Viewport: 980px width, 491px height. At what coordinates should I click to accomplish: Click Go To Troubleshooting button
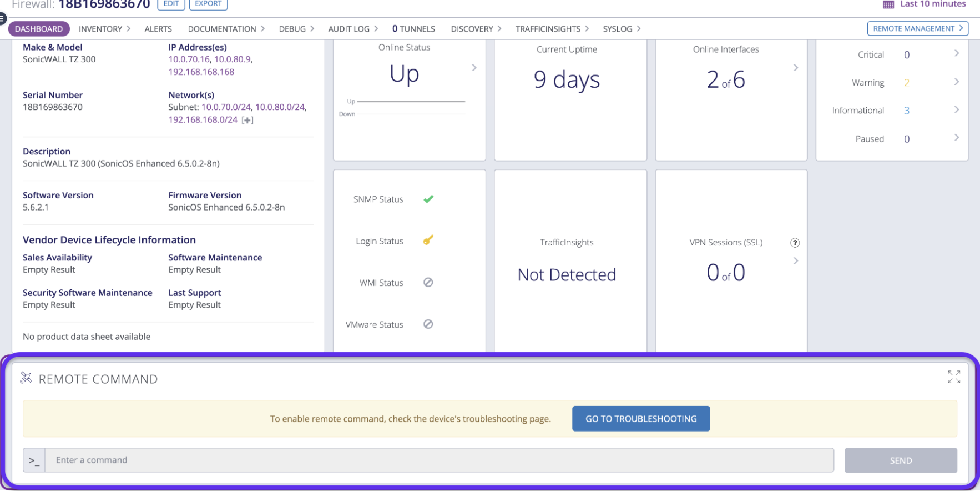tap(641, 419)
